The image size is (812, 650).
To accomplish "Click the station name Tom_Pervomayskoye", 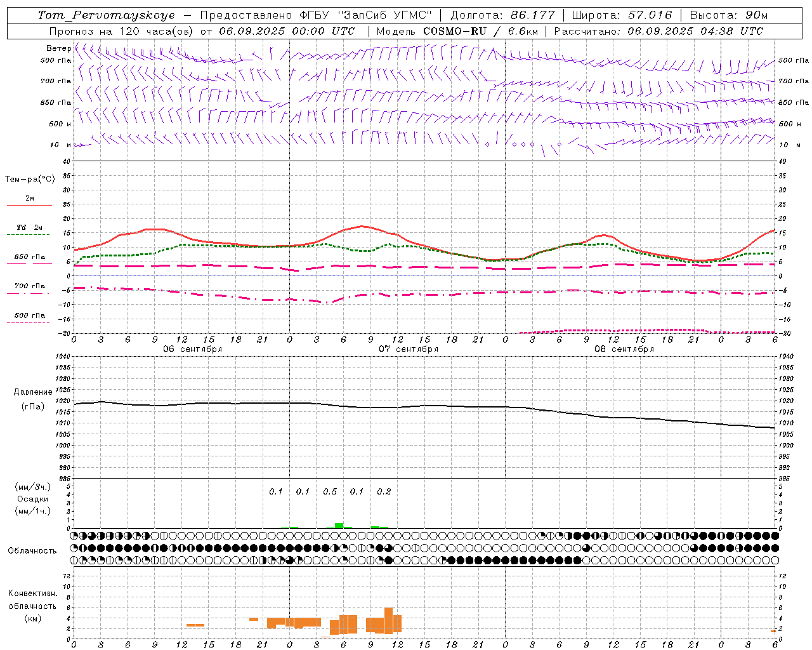I will (x=106, y=15).
